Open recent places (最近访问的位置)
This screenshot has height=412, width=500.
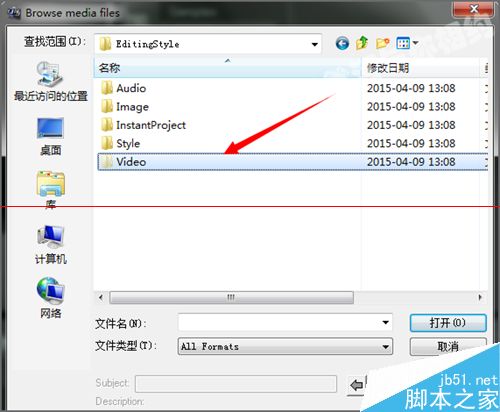point(50,81)
